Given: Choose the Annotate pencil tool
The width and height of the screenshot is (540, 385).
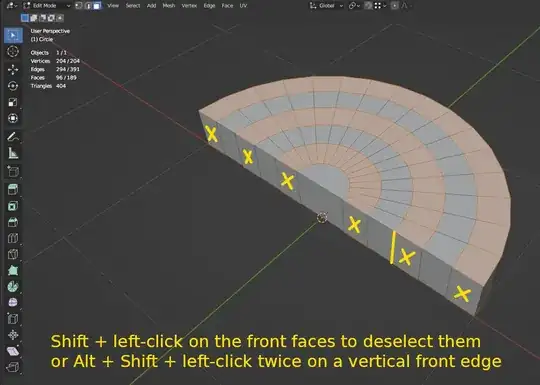Looking at the screenshot, I should pyautogui.click(x=13, y=137).
